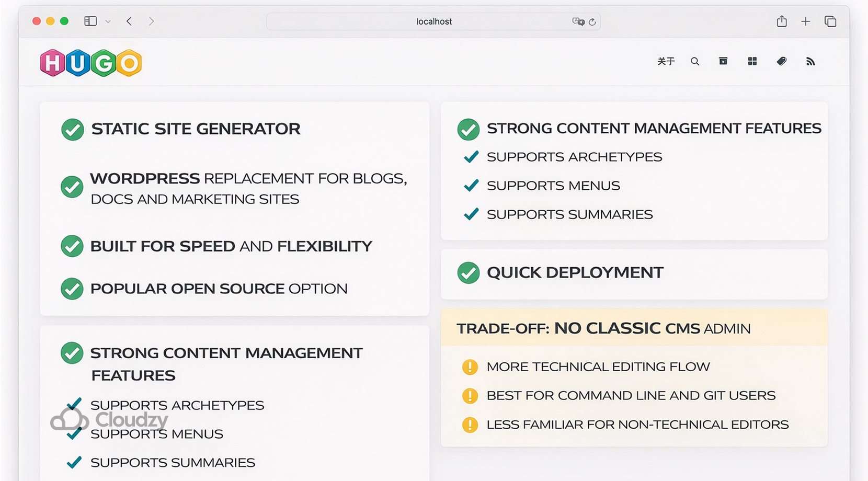Open the categories grid icon
This screenshot has width=868, height=481.
[752, 61]
